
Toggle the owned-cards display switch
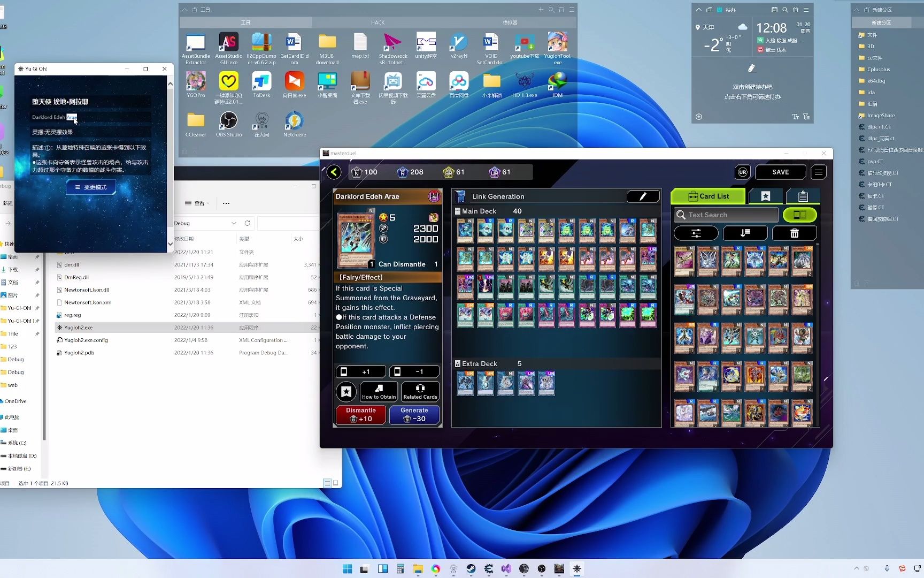pos(799,215)
